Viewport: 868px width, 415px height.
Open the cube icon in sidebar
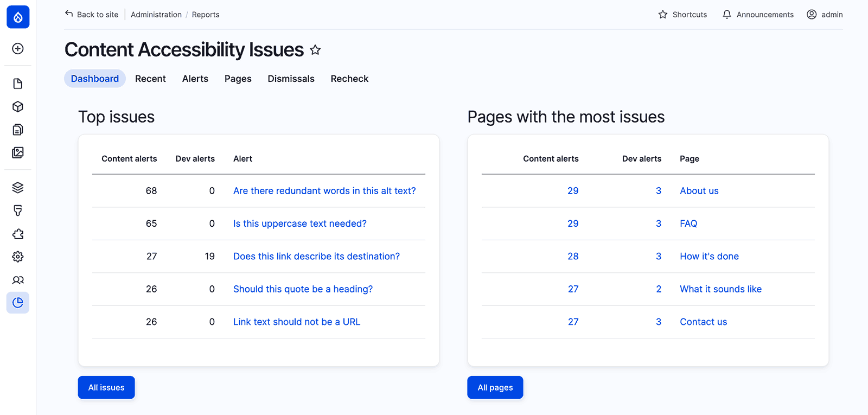18,106
